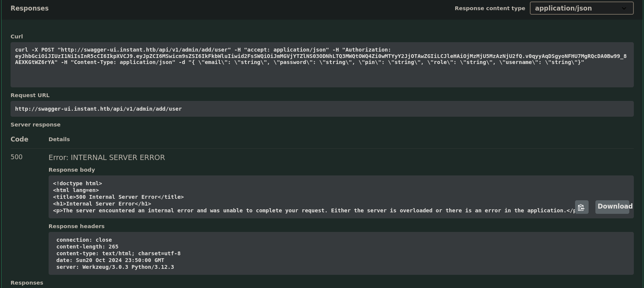
Task: Click the 'Details' column header
Action: click(59, 139)
